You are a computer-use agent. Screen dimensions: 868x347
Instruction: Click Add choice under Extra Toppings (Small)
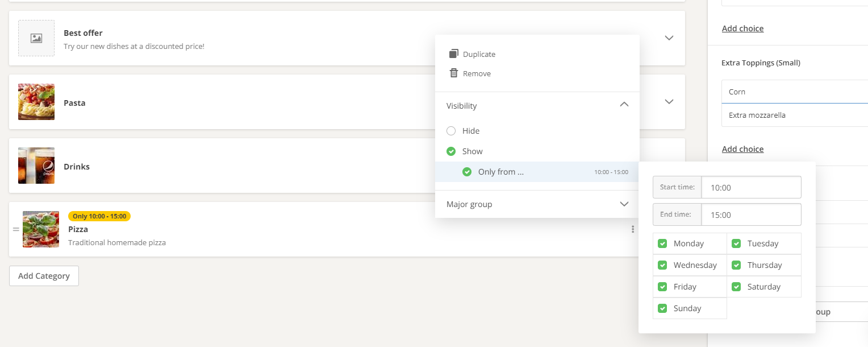coord(742,149)
